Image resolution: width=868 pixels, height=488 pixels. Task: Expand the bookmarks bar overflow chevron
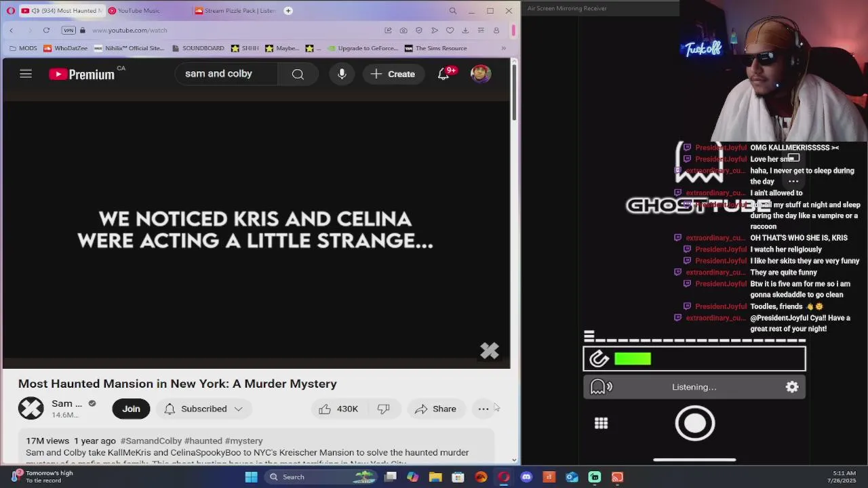pos(503,48)
